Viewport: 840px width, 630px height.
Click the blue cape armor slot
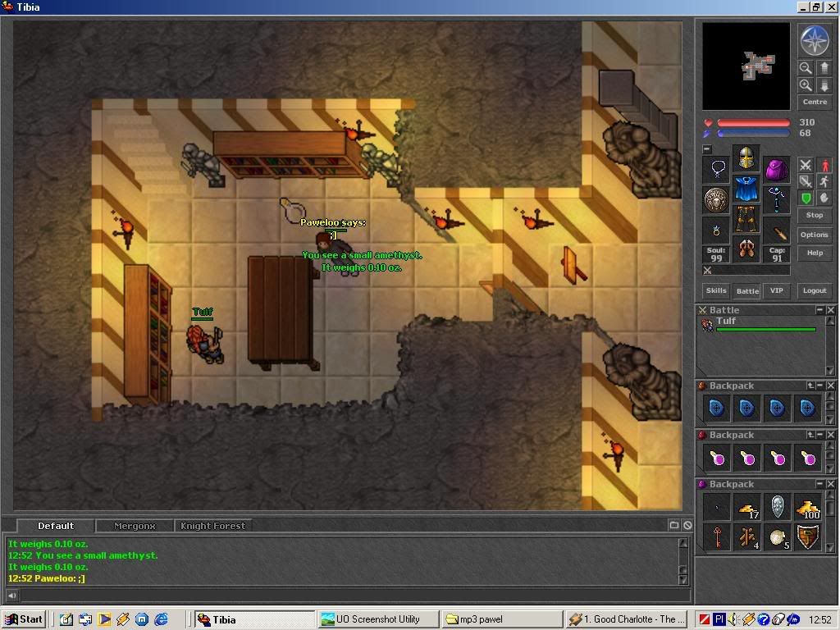point(746,188)
